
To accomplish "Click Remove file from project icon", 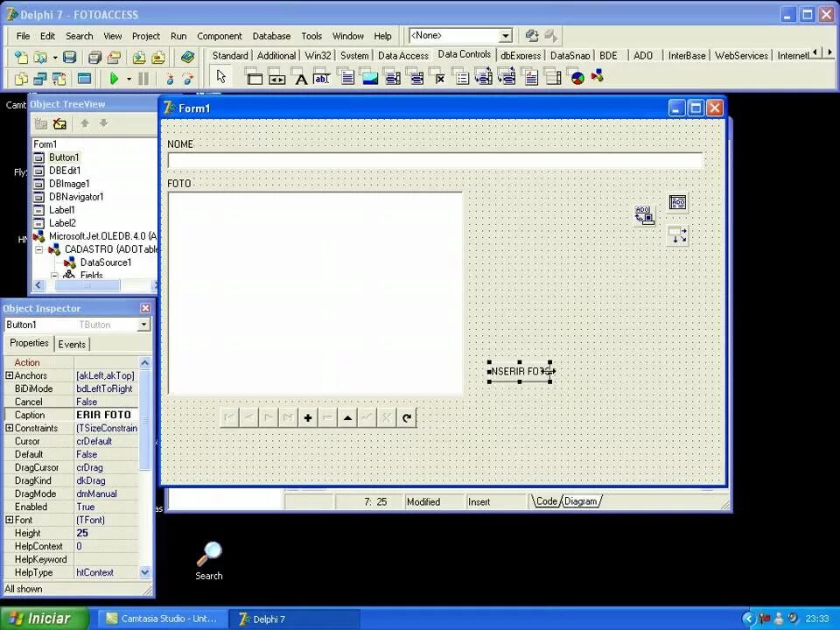I will 158,57.
